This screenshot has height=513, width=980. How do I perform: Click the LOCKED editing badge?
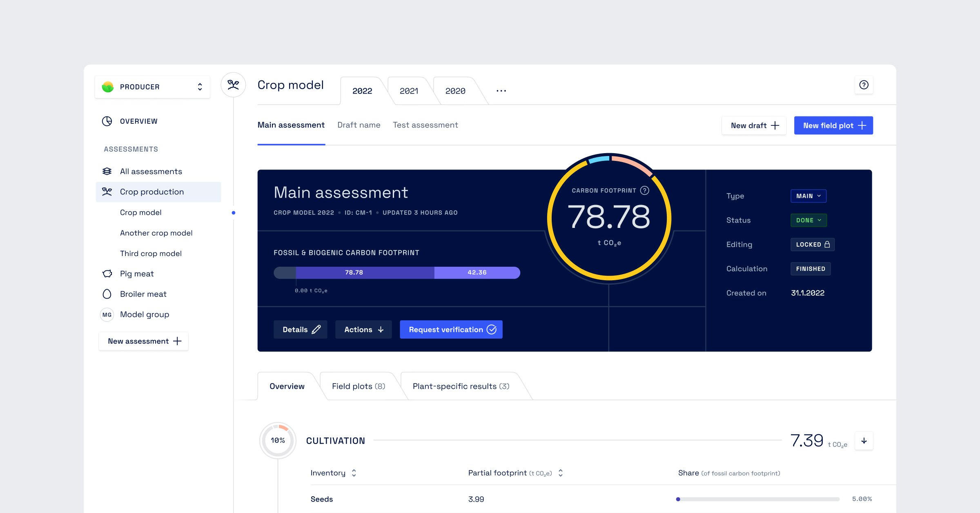tap(813, 244)
